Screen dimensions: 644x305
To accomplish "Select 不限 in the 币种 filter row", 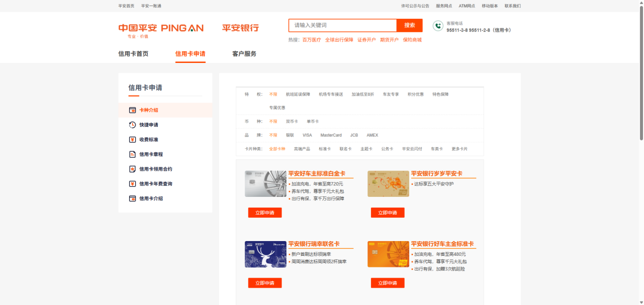I will pos(273,121).
